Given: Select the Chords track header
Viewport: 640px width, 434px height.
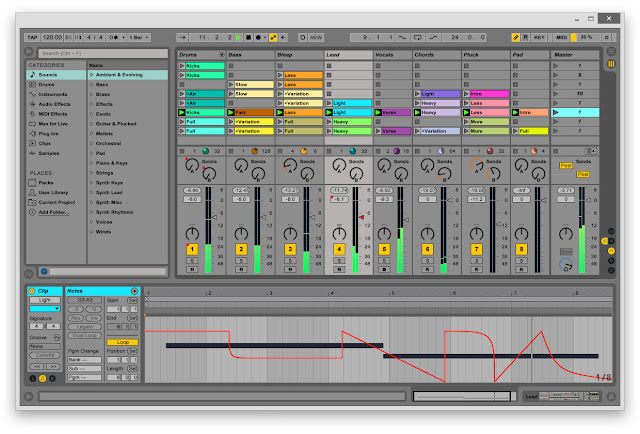Looking at the screenshot, I should [x=437, y=55].
